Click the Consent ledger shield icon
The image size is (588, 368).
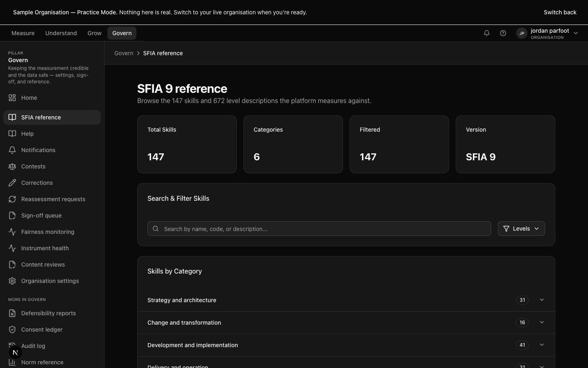click(x=12, y=330)
